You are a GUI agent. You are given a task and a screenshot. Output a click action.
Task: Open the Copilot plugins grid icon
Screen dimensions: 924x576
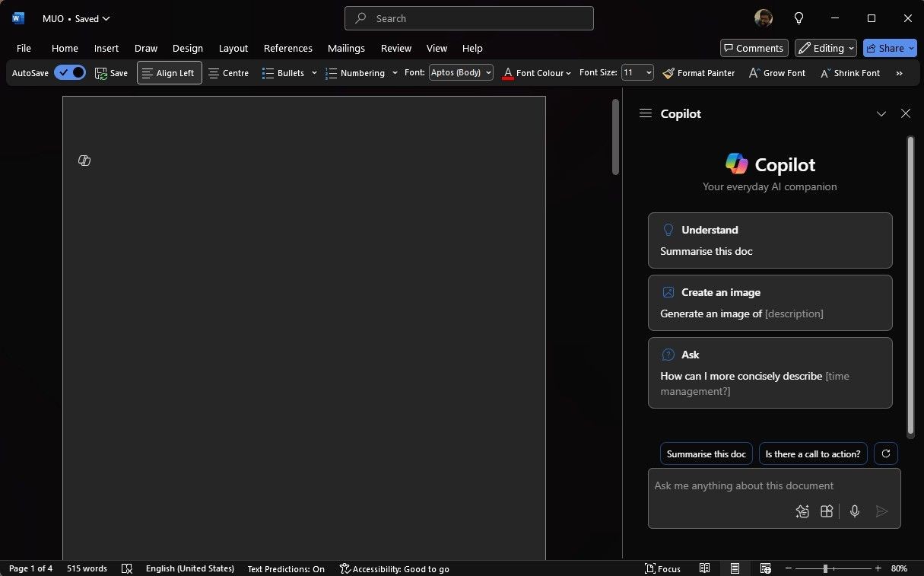click(827, 511)
